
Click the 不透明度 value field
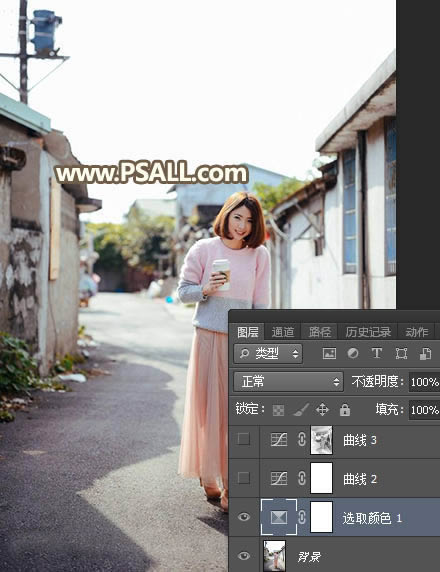click(x=424, y=382)
